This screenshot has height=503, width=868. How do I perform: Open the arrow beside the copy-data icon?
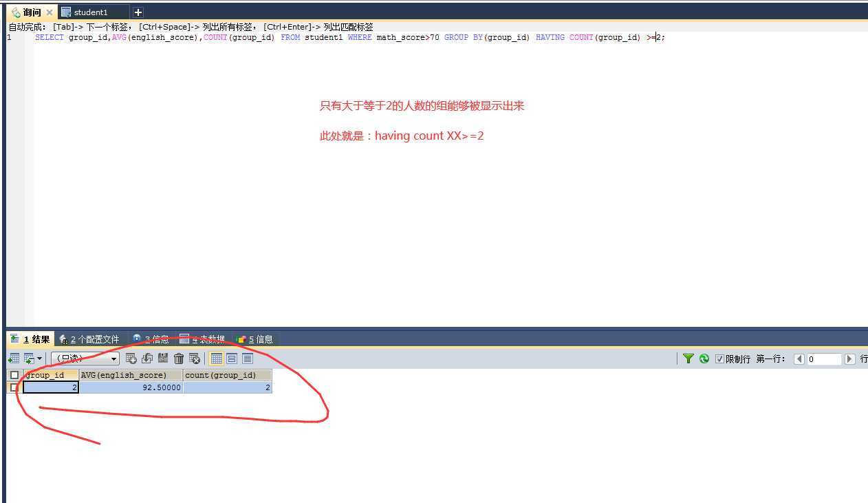[40, 358]
